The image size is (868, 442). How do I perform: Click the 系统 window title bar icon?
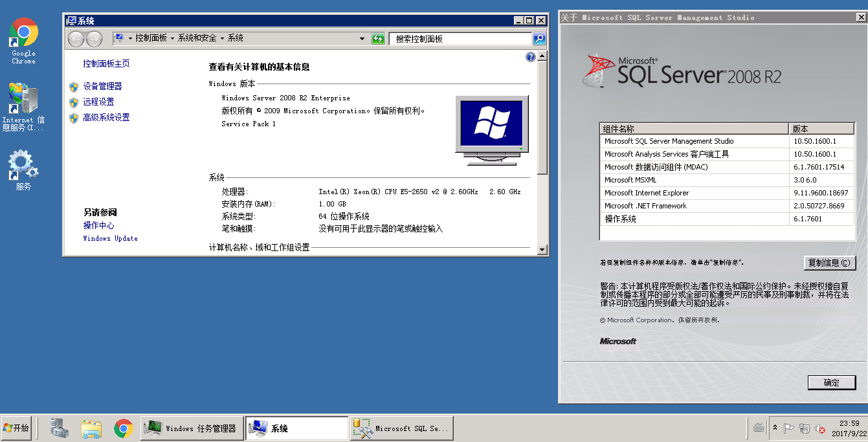click(x=71, y=21)
